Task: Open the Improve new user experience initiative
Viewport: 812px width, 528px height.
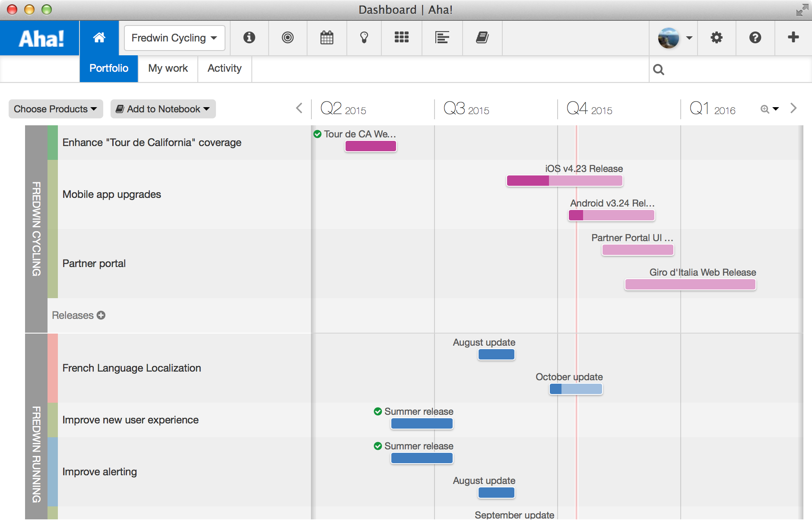Action: [x=130, y=420]
